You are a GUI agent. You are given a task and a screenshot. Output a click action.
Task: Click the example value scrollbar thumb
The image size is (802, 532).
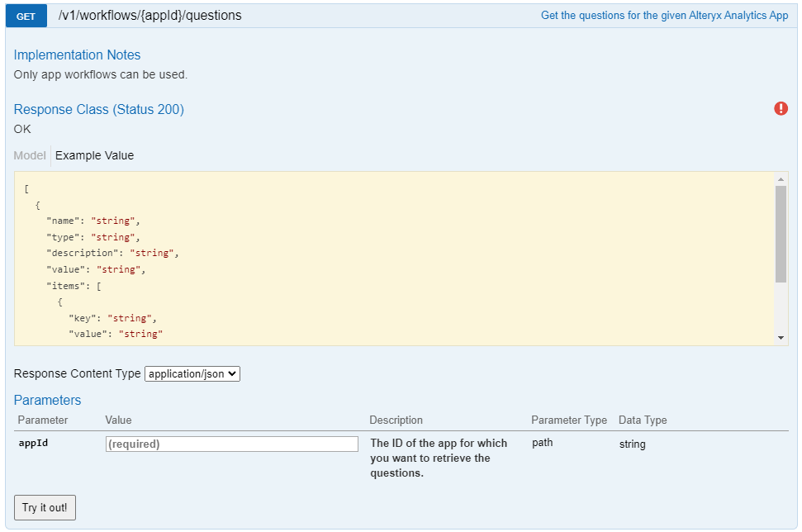781,233
